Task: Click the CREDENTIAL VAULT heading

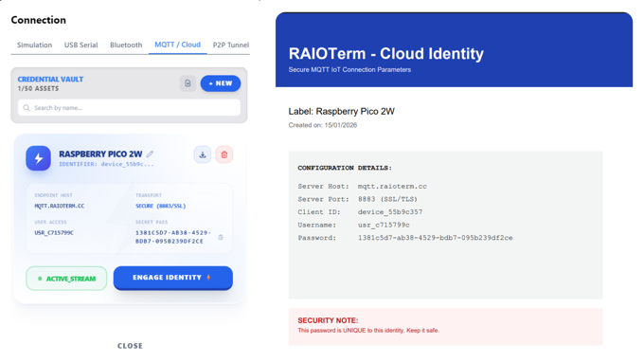Action: [x=50, y=80]
